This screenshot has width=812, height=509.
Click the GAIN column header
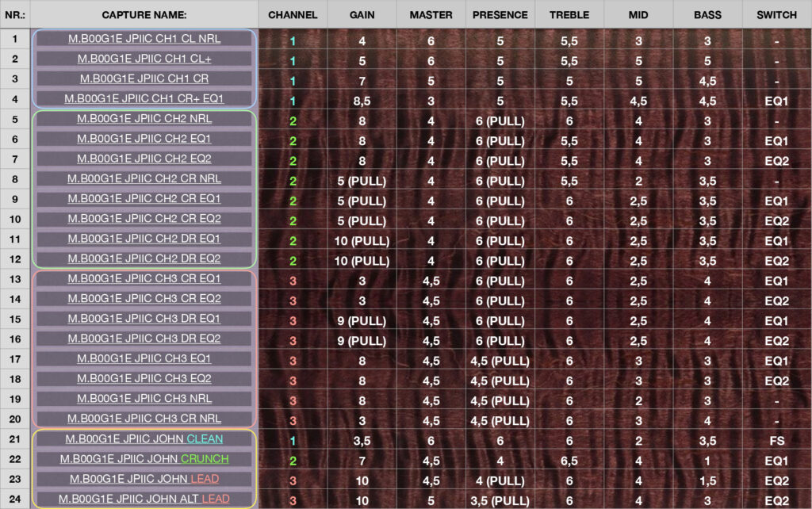tap(362, 15)
